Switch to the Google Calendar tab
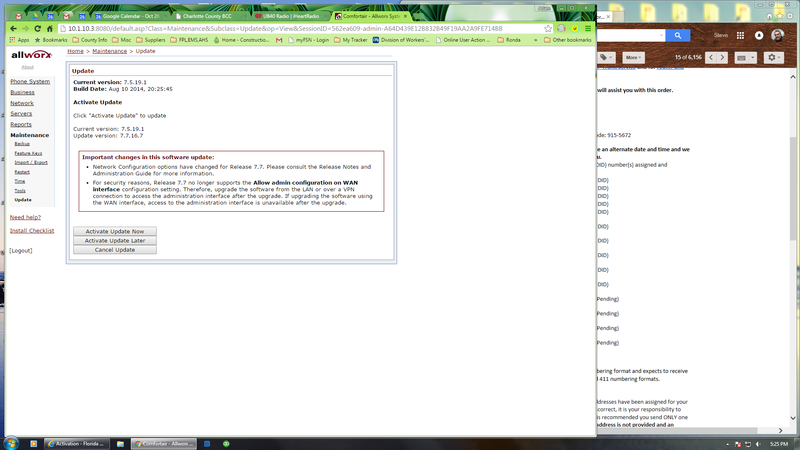This screenshot has height=450, width=800. (x=130, y=16)
